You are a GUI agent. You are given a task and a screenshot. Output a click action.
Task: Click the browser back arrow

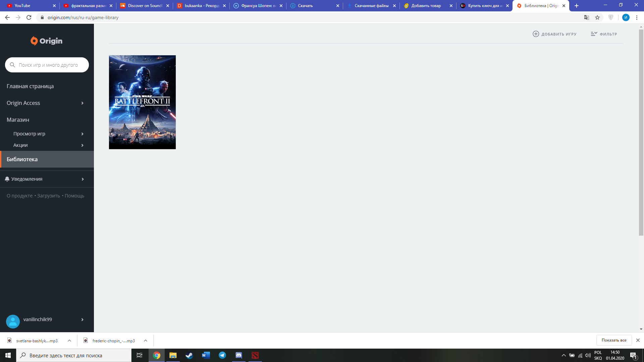pos(7,17)
